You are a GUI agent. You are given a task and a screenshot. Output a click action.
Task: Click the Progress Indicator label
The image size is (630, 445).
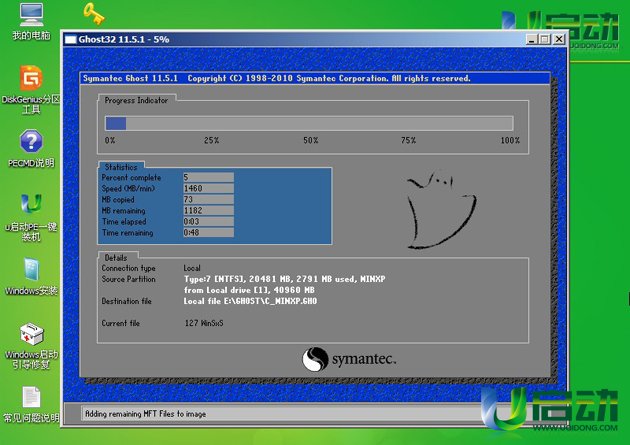[x=136, y=100]
